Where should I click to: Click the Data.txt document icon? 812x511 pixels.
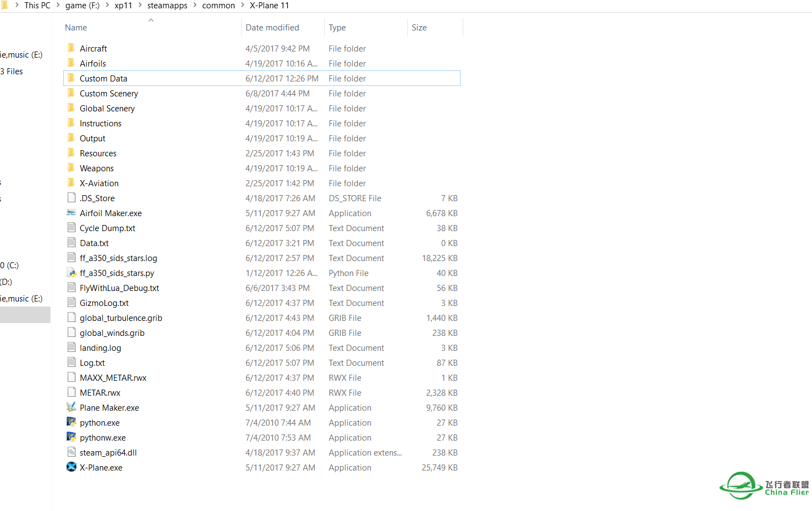pyautogui.click(x=71, y=243)
